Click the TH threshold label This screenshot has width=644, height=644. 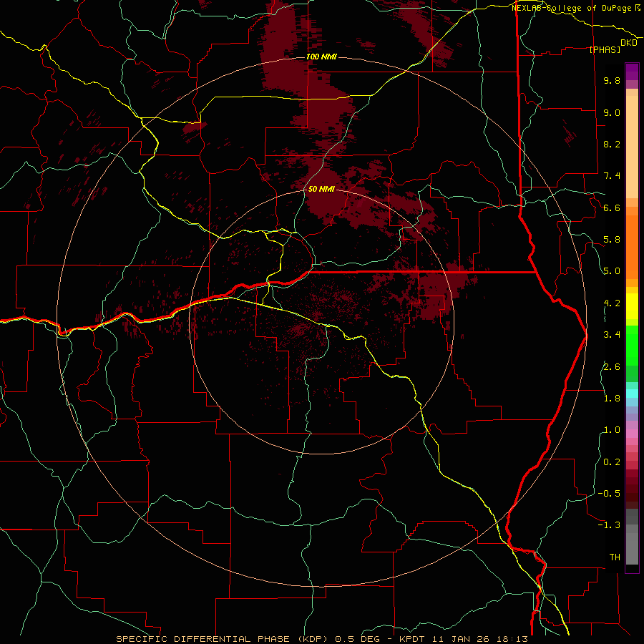click(615, 557)
